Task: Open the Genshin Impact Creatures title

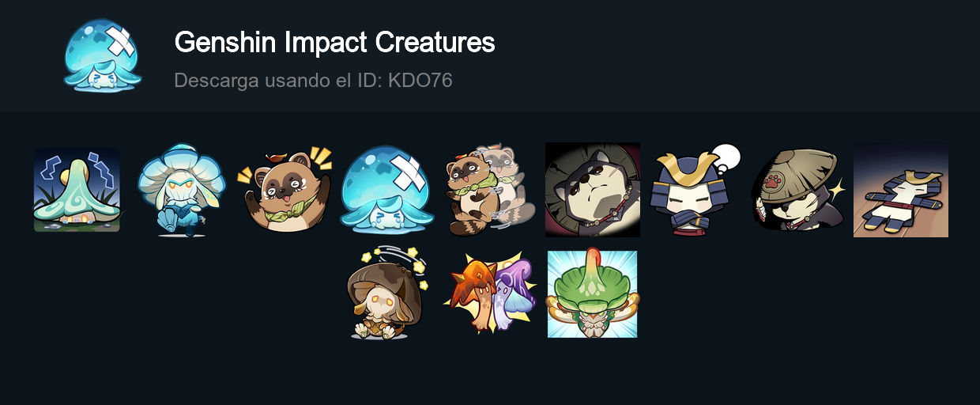Action: pos(334,43)
